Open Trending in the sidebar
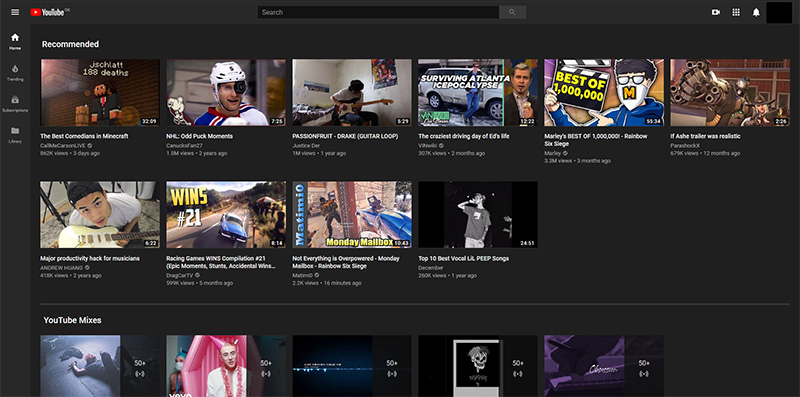800x397 pixels. (15, 73)
